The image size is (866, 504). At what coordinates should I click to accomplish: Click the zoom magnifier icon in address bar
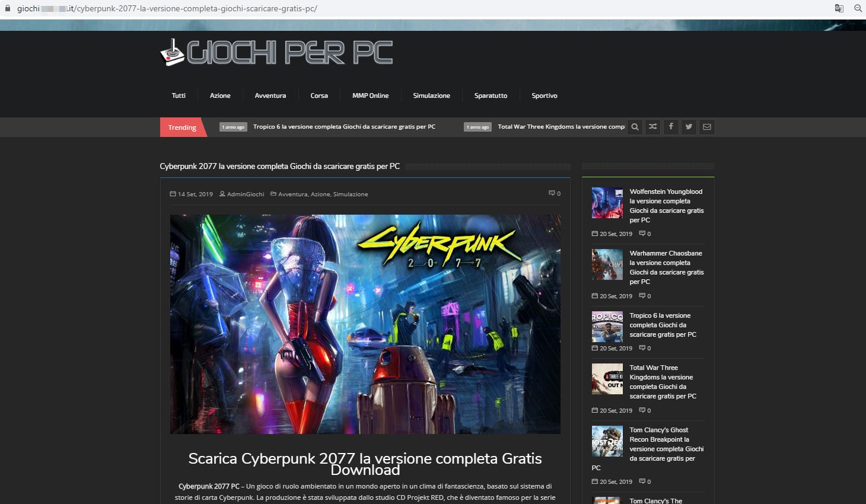pos(858,8)
